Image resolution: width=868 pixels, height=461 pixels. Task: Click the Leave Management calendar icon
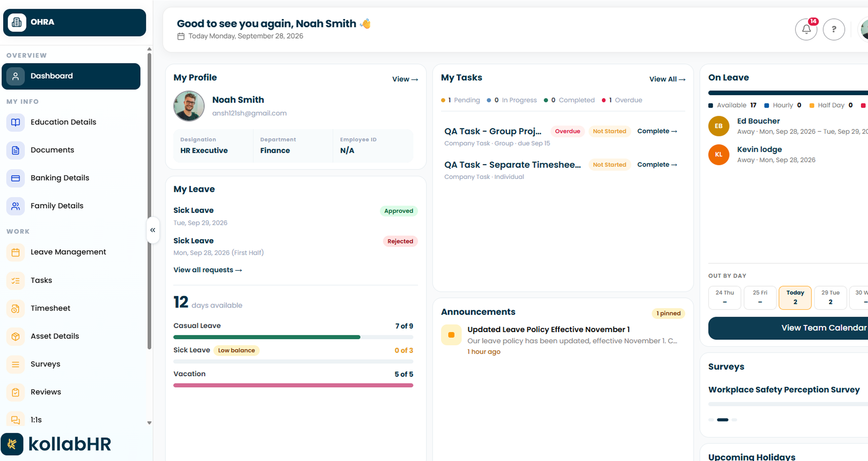[x=16, y=252]
